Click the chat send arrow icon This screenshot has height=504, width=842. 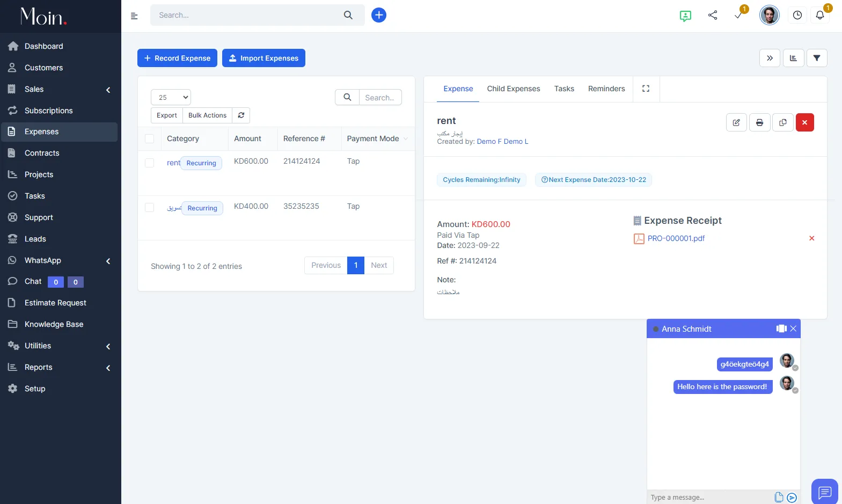coord(792,498)
